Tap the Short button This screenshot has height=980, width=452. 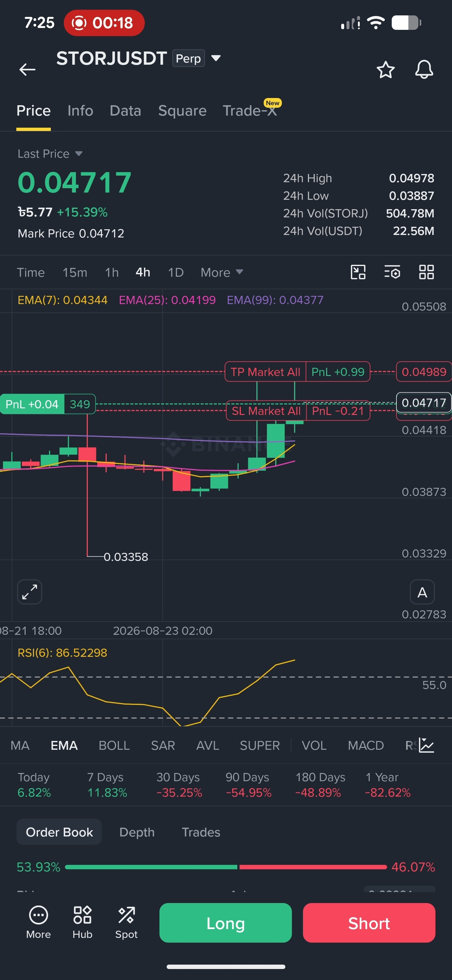click(369, 923)
